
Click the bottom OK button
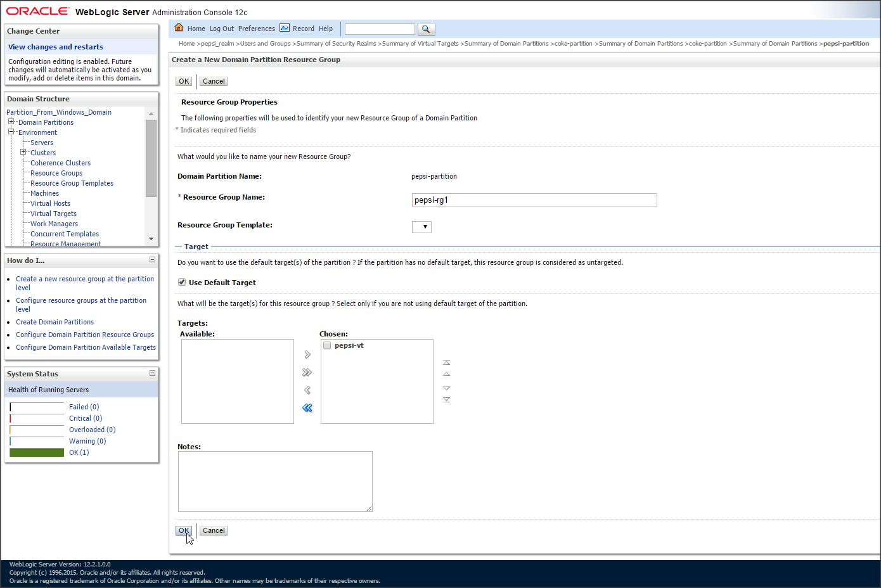184,530
